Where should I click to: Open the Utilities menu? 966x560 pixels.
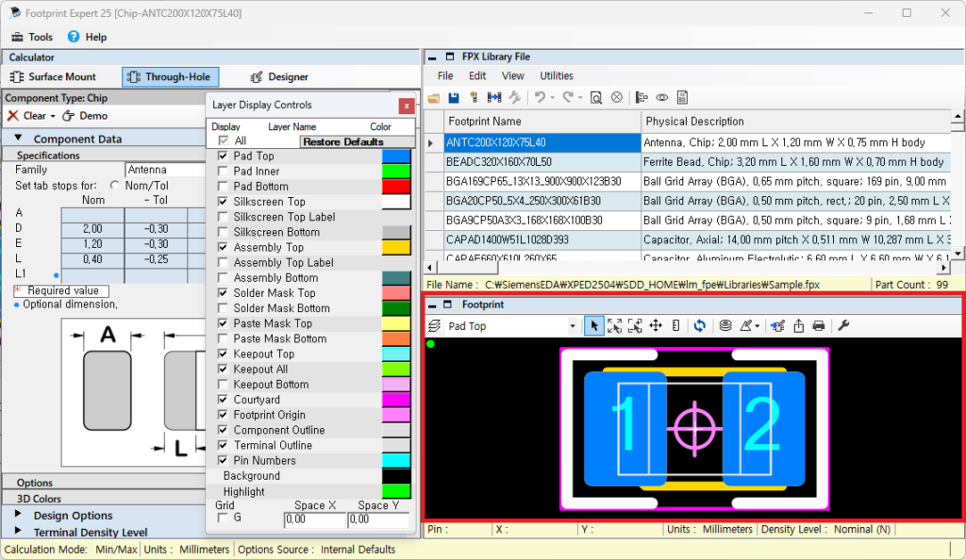[556, 75]
